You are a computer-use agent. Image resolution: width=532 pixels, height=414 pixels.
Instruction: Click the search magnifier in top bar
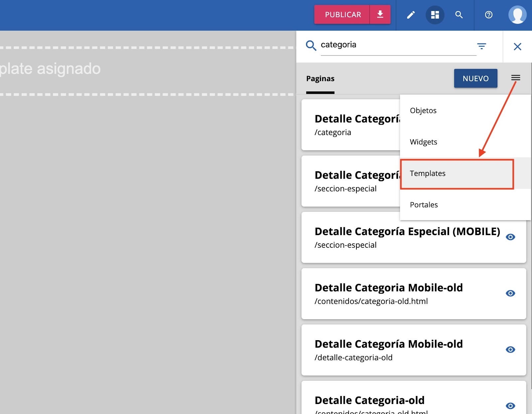(x=459, y=15)
